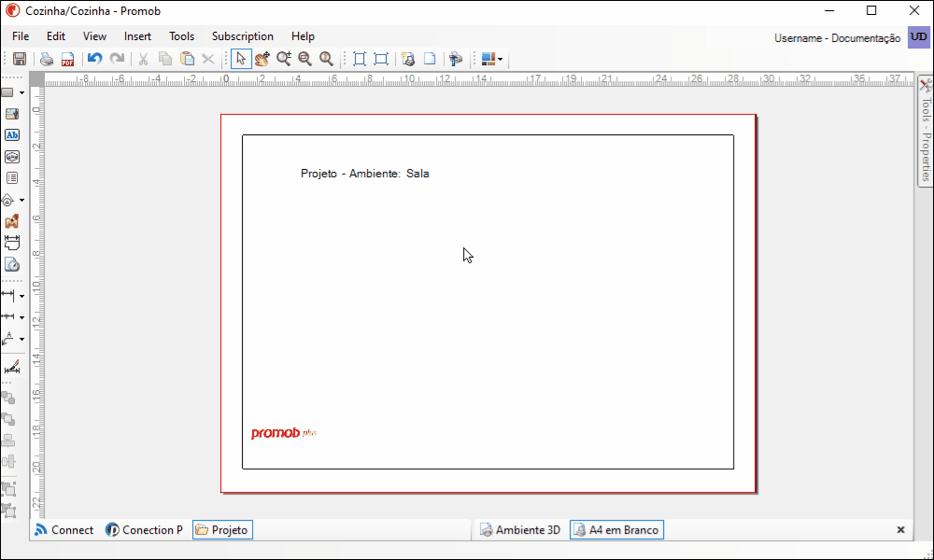Click the horizontal ruler
934x560 pixels.
pyautogui.click(x=478, y=79)
